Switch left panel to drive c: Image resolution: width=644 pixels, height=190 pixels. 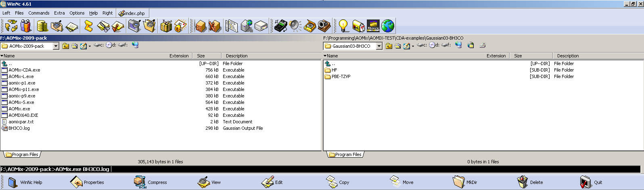(x=99, y=45)
